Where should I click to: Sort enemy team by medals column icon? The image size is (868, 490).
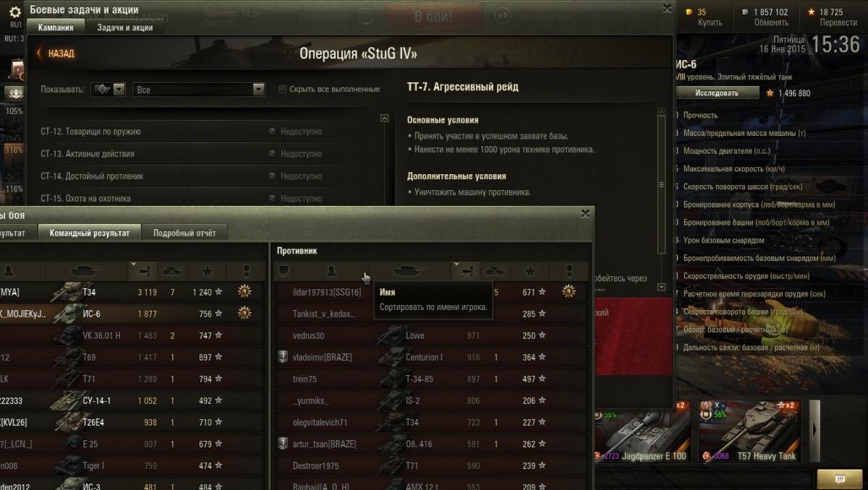[x=569, y=271]
